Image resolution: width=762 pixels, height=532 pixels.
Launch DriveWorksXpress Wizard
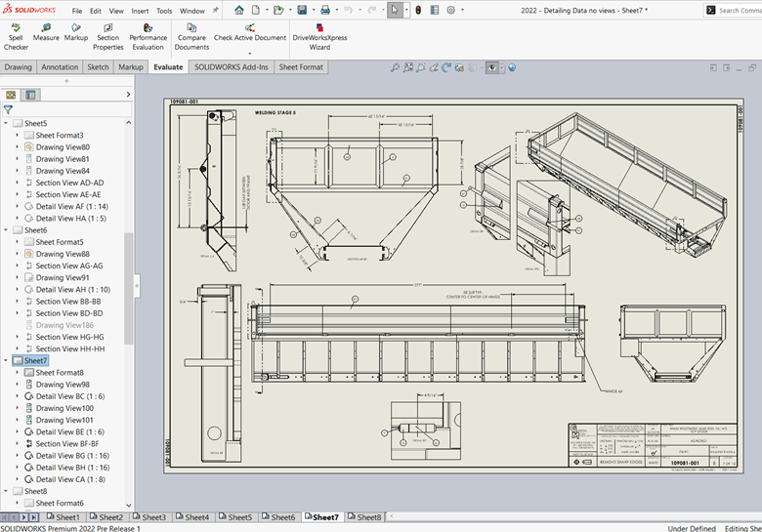(319, 35)
